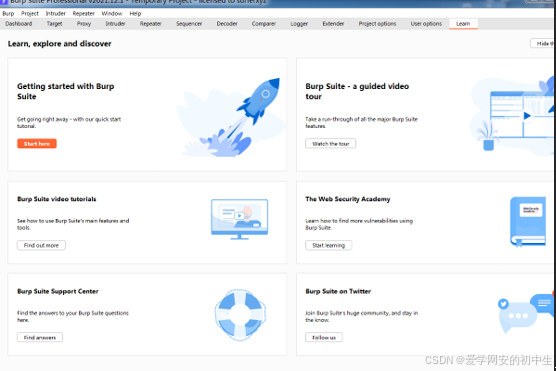Image resolution: width=556 pixels, height=371 pixels.
Task: Click the rocket illustration in Getting started card
Action: (x=232, y=117)
